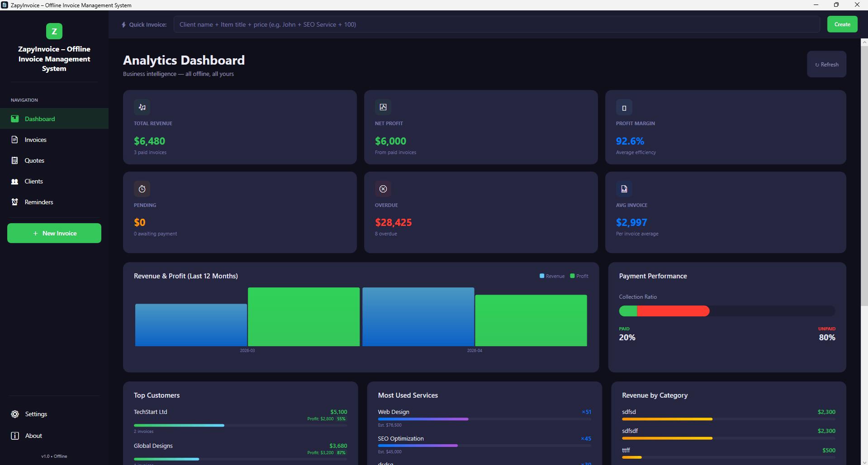Click the Quotes sidebar icon

(15, 160)
